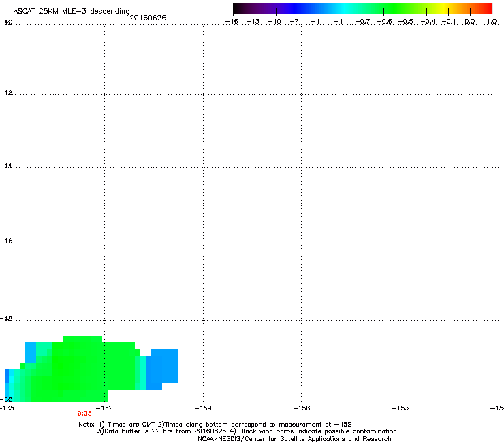Click the blue data block right of green

point(162,368)
